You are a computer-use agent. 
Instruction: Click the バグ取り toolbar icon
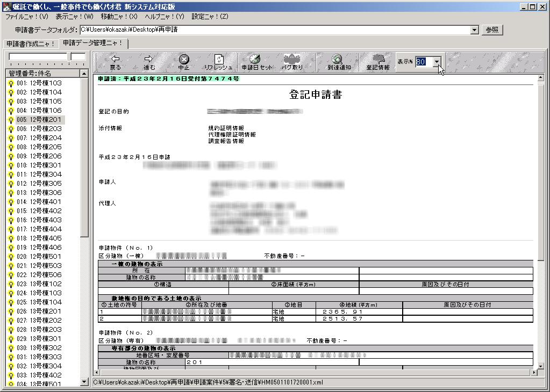291,58
